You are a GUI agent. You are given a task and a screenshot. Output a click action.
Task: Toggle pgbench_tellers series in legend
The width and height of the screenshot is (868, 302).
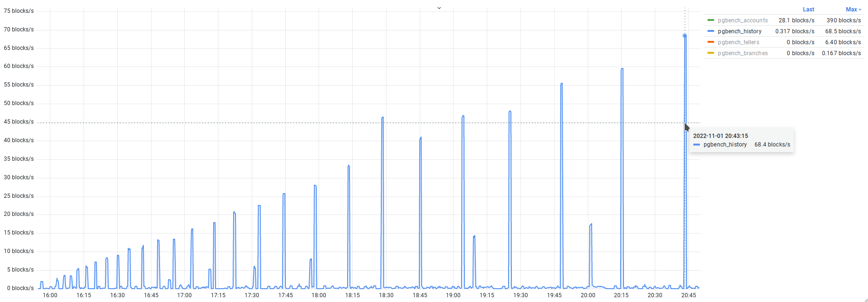click(x=738, y=42)
